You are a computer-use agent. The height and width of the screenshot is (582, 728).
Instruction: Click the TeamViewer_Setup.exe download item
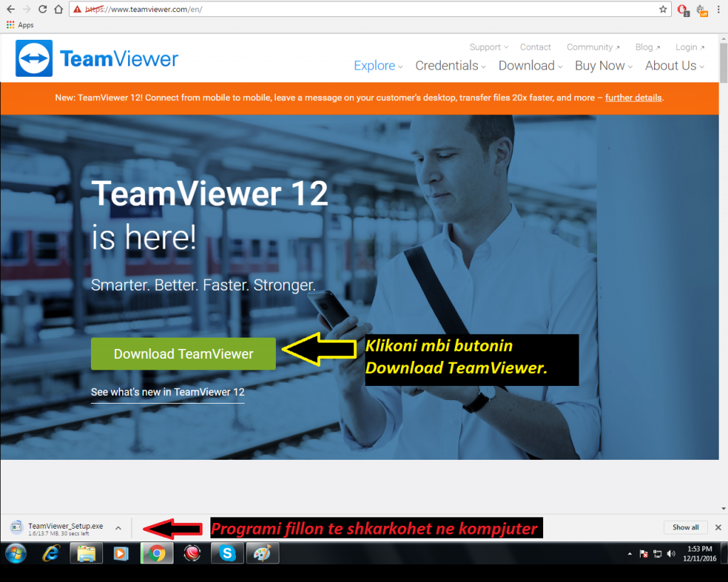tap(57, 528)
